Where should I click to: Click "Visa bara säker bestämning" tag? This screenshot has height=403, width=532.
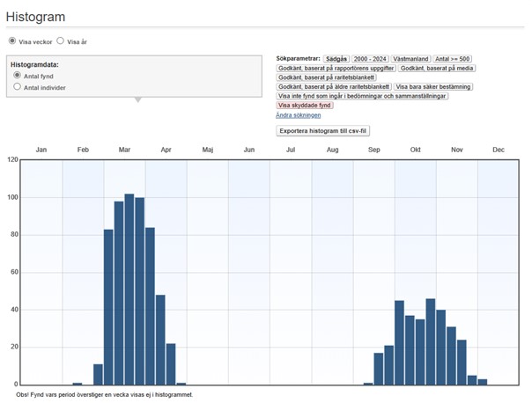[x=432, y=87]
